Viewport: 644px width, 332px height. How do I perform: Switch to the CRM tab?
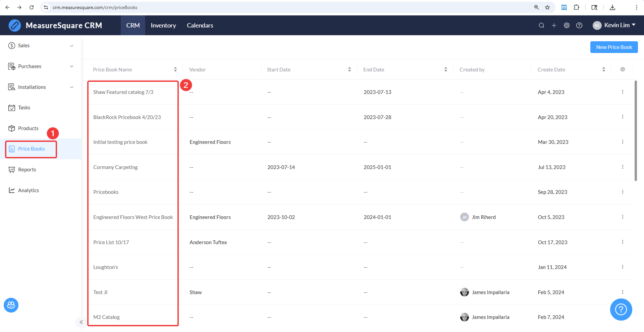133,25
